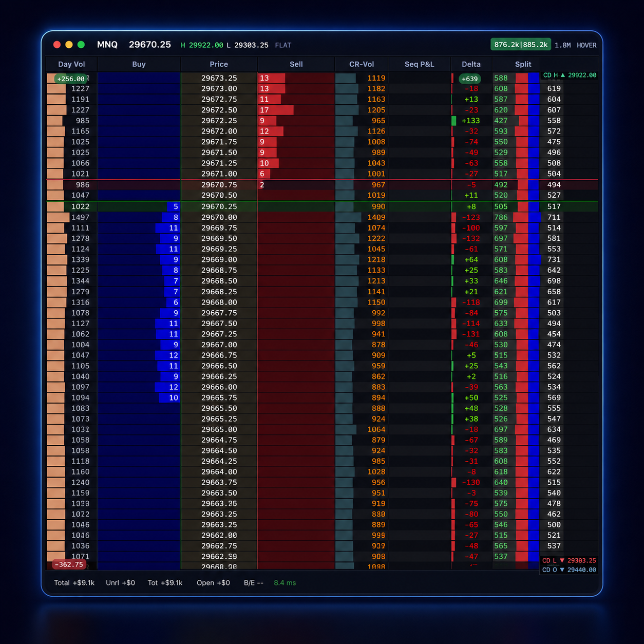Click the last price 29670.25 in the title bar

point(150,45)
